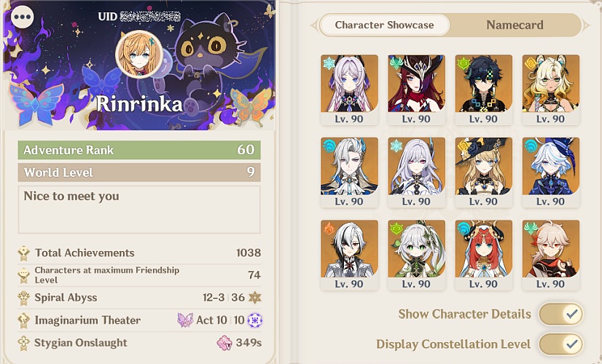This screenshot has width=602, height=364.
Task: Click the Total Achievements trophy icon
Action: click(24, 253)
